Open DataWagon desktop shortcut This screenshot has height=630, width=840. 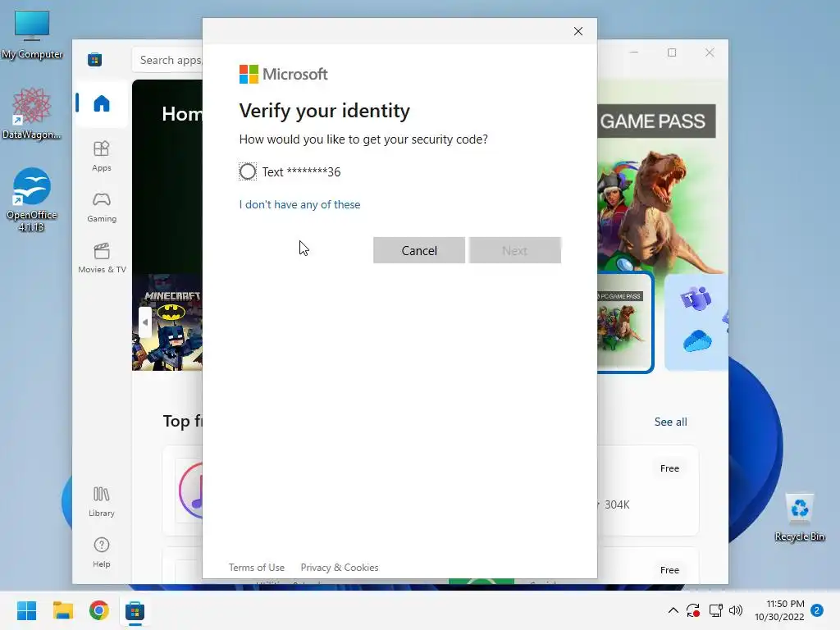(x=32, y=113)
